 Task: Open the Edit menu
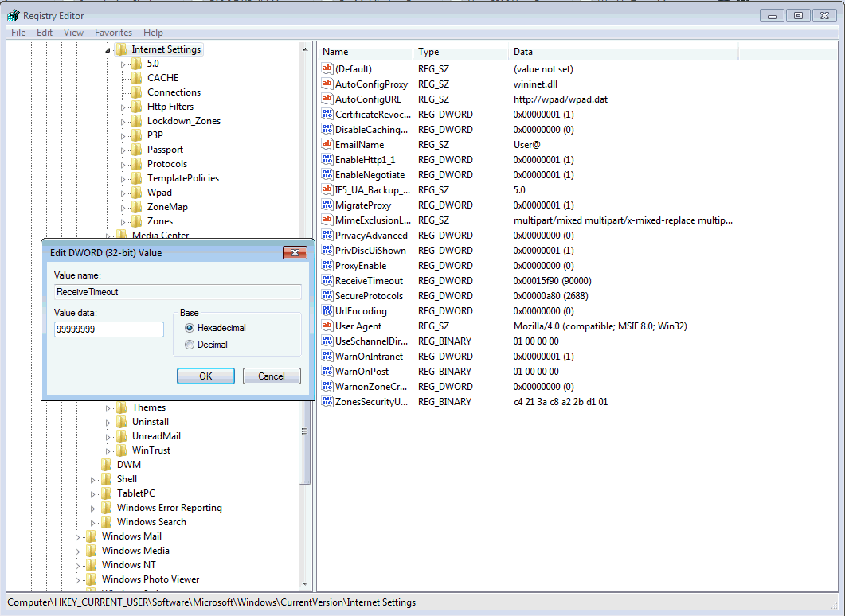point(44,33)
